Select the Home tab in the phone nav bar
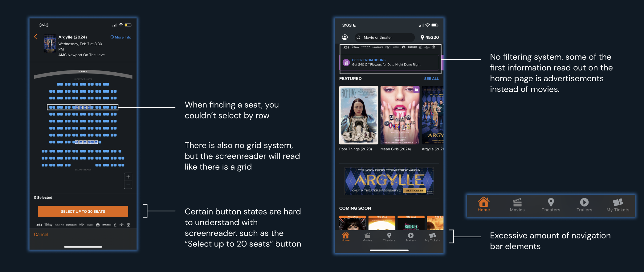 345,237
